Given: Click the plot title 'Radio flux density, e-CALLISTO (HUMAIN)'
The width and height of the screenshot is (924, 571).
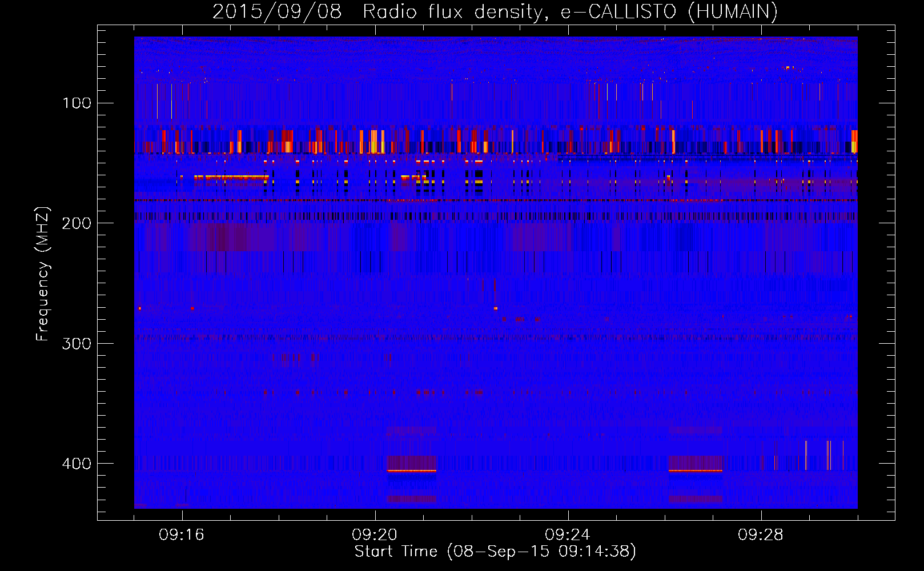Looking at the screenshot, I should coord(570,12).
